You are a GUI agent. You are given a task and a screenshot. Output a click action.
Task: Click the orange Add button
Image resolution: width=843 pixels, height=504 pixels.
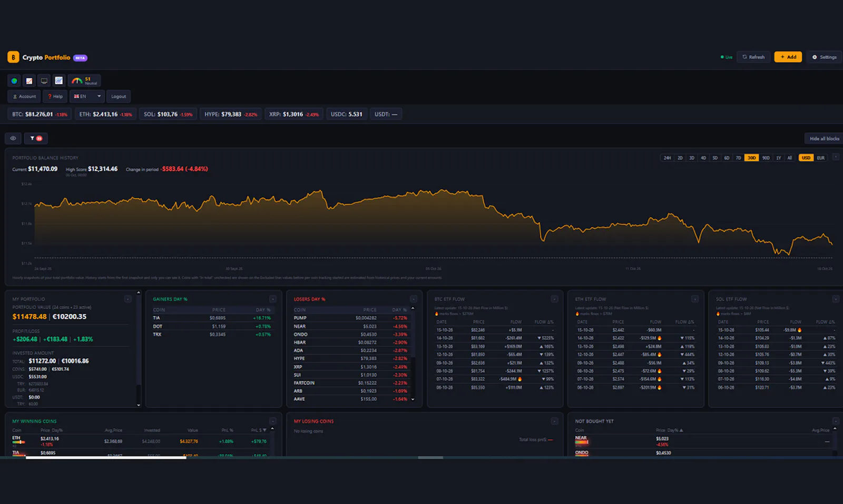[x=788, y=57]
